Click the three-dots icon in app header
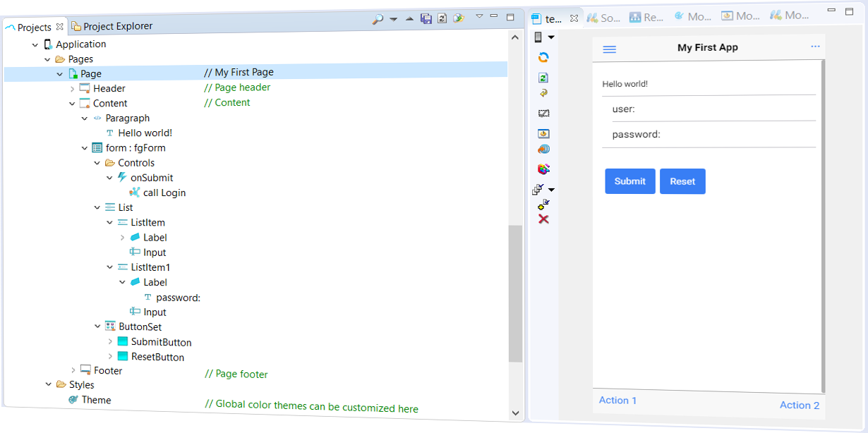Screen dimensions: 868x433 point(815,47)
